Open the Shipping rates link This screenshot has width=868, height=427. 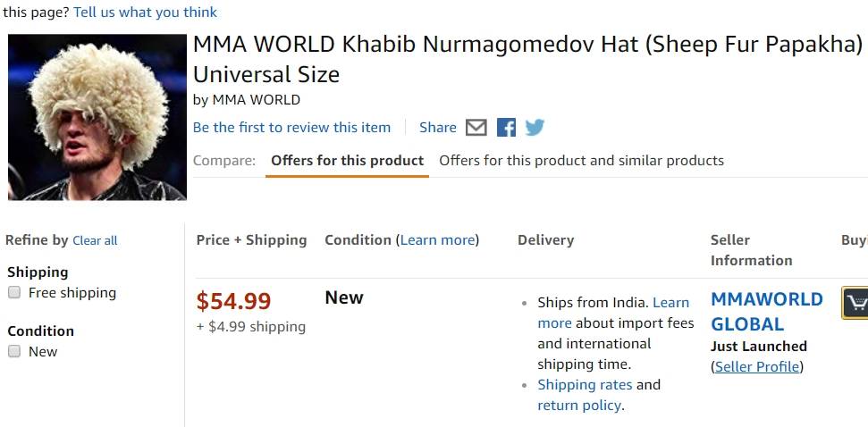pos(585,385)
